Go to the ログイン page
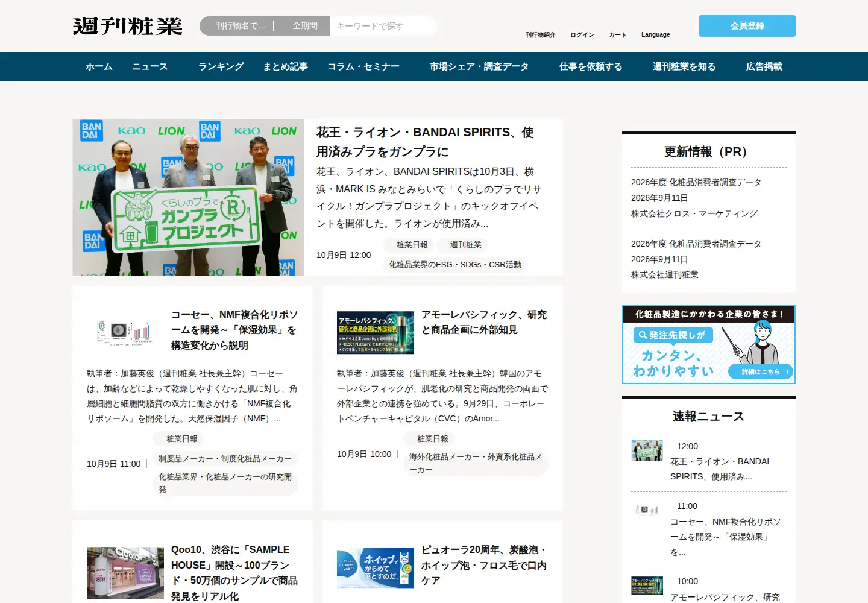Viewport: 868px width, 603px height. click(582, 35)
